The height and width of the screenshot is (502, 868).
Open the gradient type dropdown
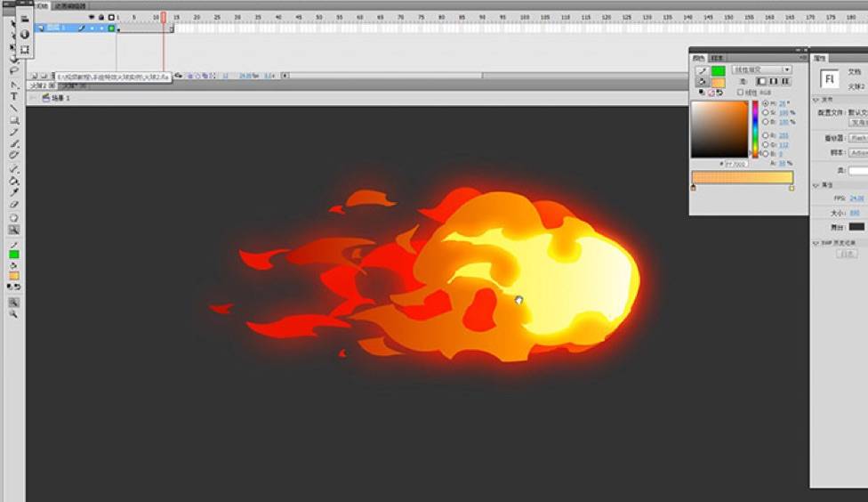click(761, 69)
